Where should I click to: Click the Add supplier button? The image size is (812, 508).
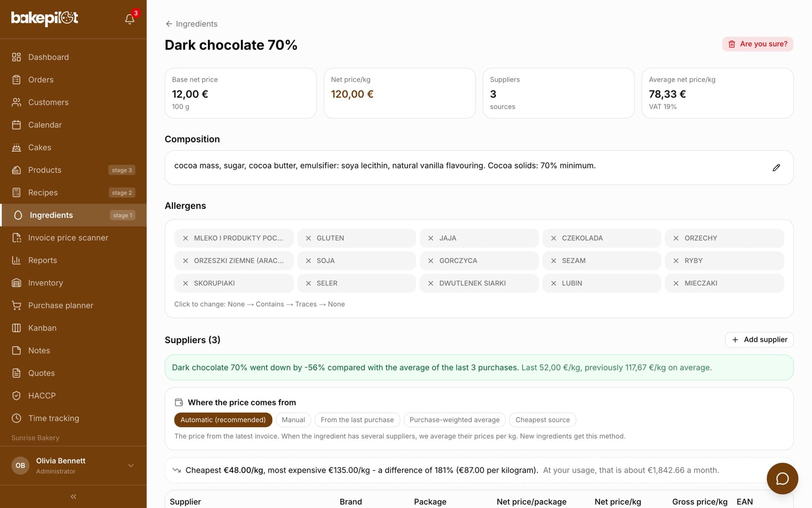point(759,340)
